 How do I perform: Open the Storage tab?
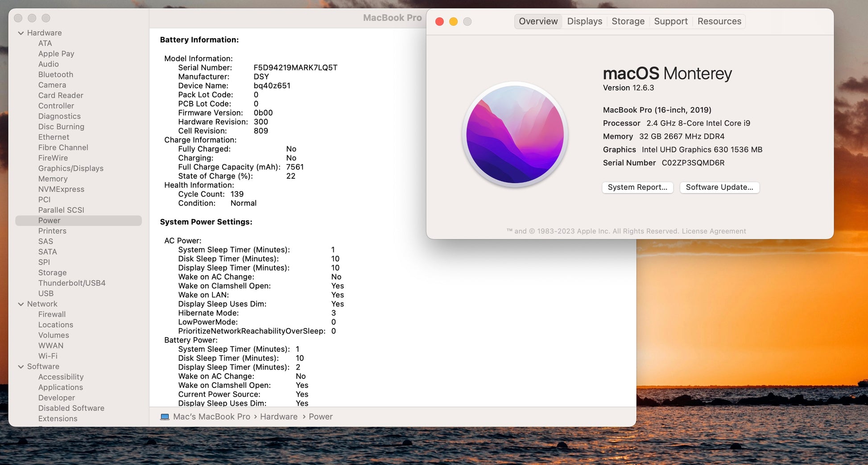[628, 21]
